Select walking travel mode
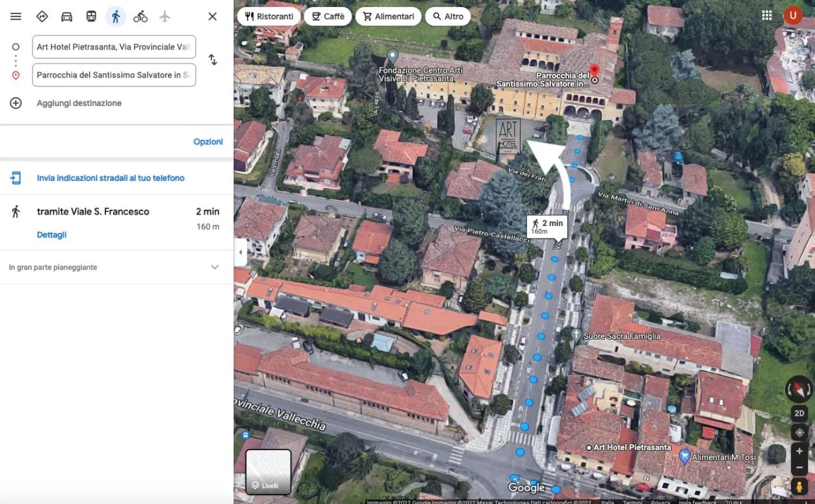Screen dimensions: 815x504 pyautogui.click(x=116, y=16)
